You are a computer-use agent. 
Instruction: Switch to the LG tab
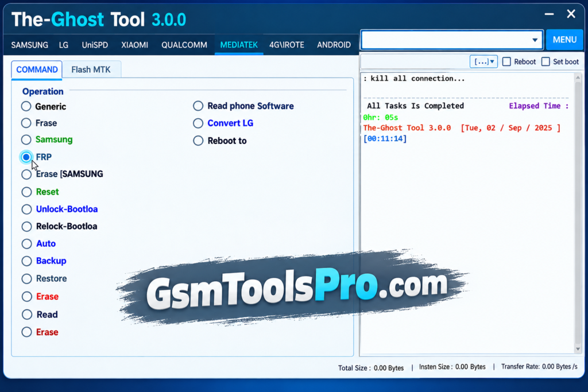click(x=64, y=45)
